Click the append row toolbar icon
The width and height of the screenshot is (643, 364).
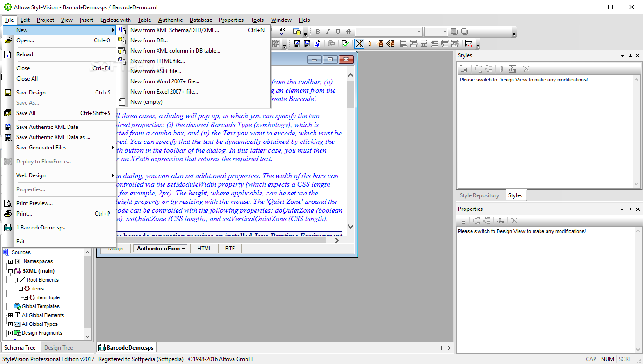coord(404,44)
